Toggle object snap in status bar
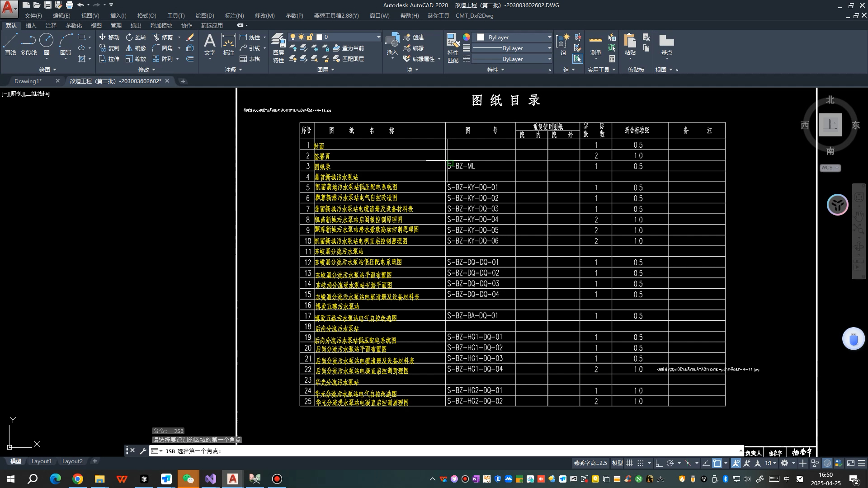868x488 pixels. pos(717,463)
